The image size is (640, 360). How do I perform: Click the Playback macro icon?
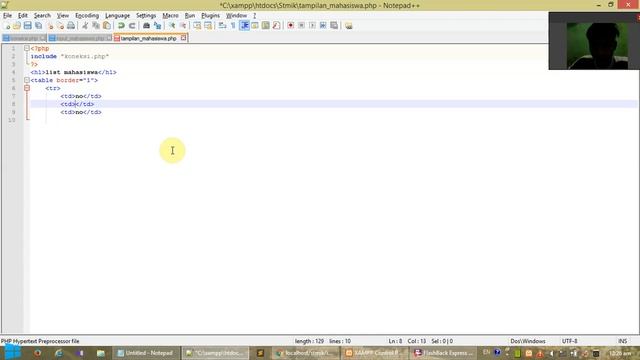click(x=312, y=26)
